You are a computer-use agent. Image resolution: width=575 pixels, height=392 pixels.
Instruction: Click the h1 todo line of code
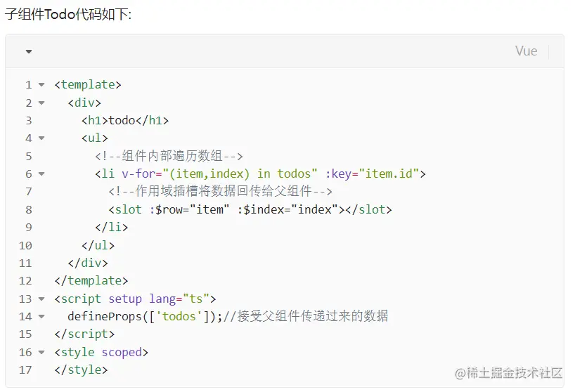(125, 121)
